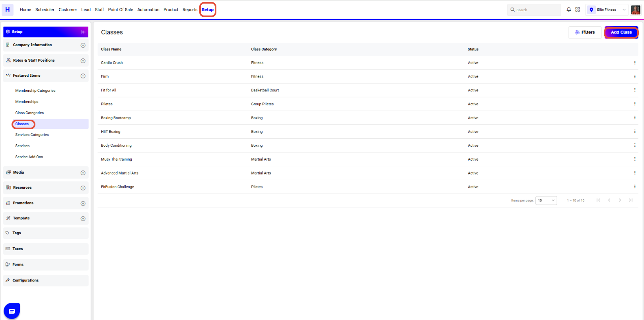The image size is (644, 320).
Task: Open the apps grid icon
Action: tap(578, 10)
